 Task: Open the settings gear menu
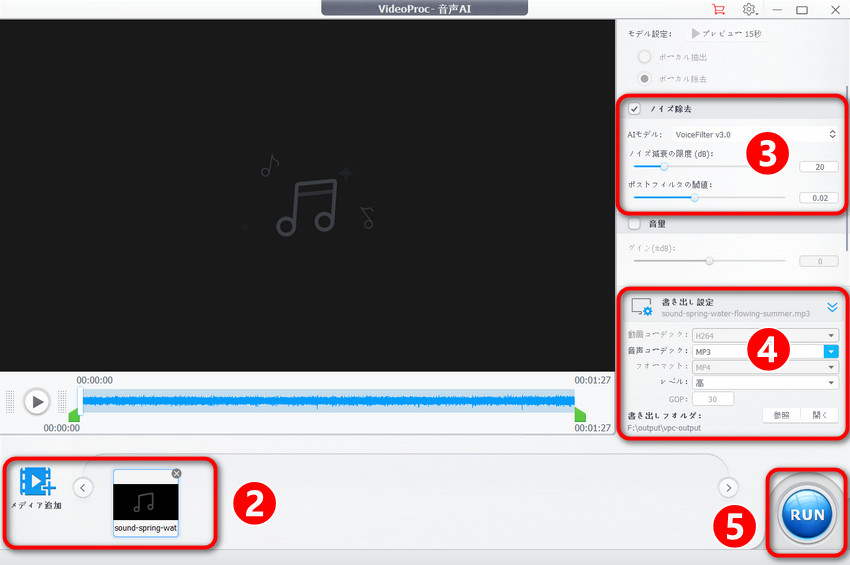(749, 10)
